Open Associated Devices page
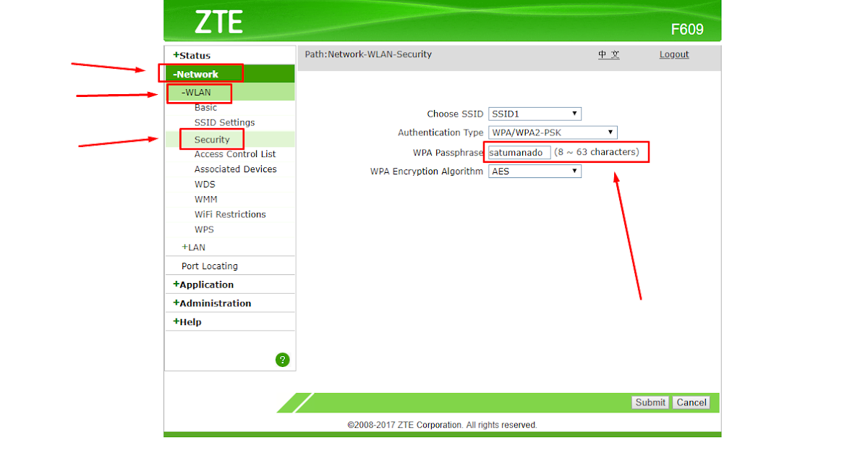868x456 pixels. coord(235,169)
